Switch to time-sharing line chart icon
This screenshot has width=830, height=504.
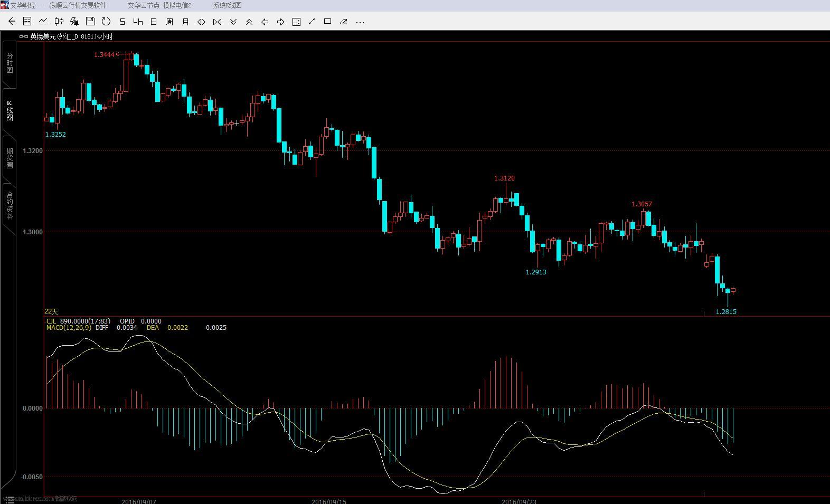click(x=43, y=22)
